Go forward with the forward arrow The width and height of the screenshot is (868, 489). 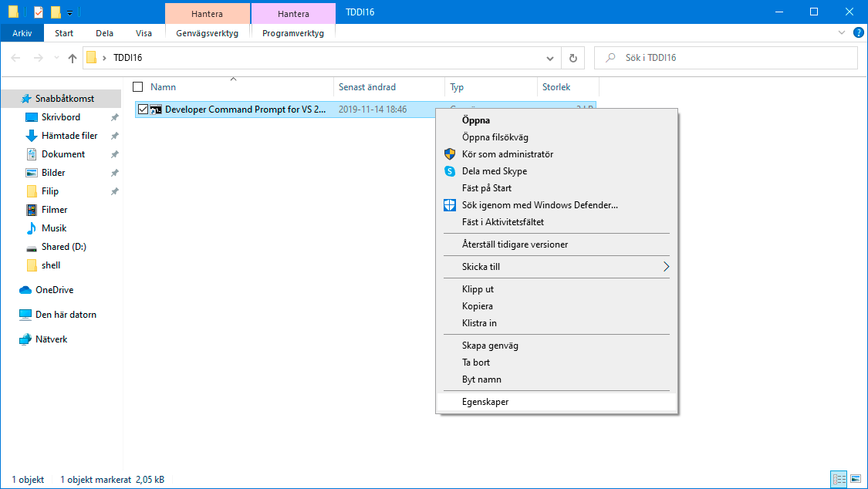tap(38, 58)
